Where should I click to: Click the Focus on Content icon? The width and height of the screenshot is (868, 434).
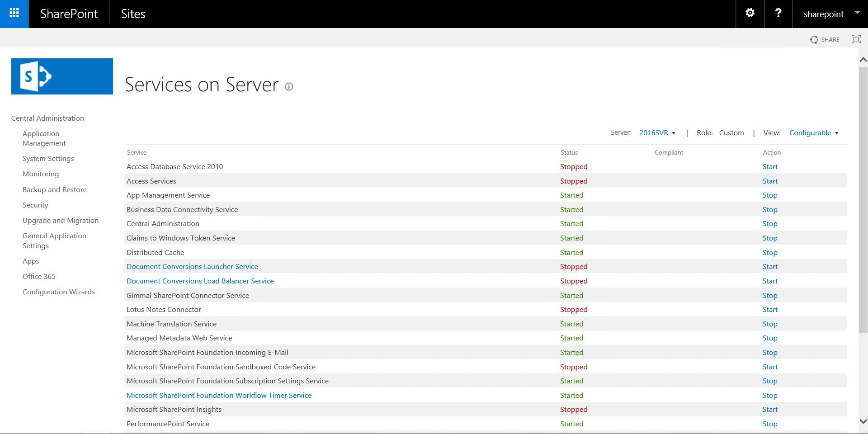click(x=856, y=39)
